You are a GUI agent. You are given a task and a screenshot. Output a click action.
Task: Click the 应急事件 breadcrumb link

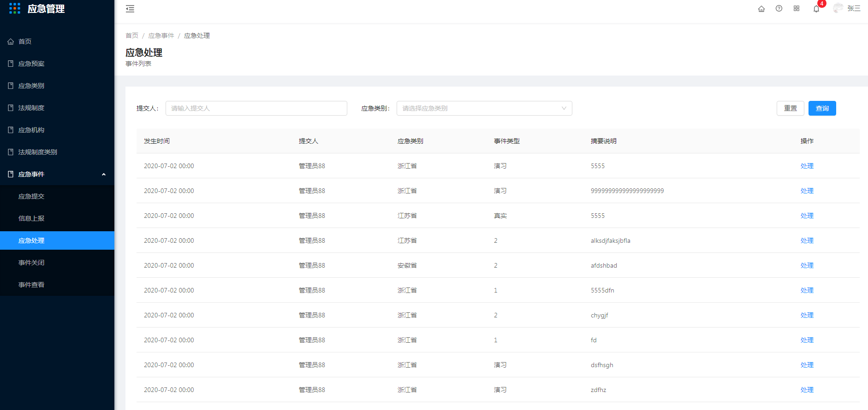[x=161, y=35]
